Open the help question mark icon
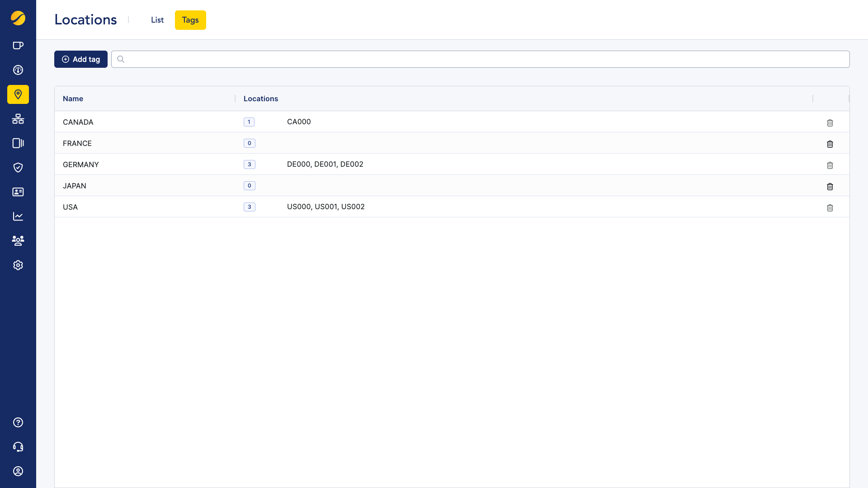Viewport: 868px width, 488px height. coord(18,422)
